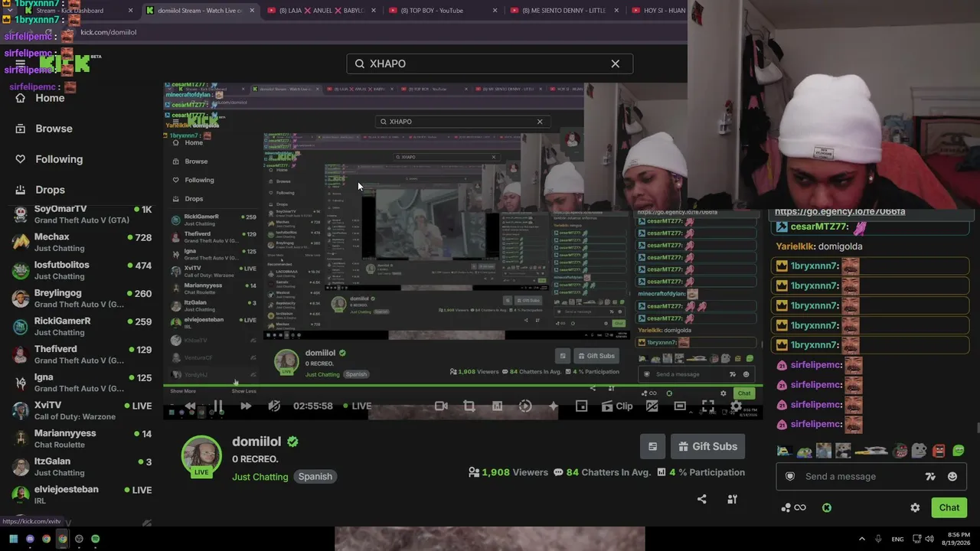980x551 pixels.
Task: Click the stats chart icon in player
Action: pos(497,406)
